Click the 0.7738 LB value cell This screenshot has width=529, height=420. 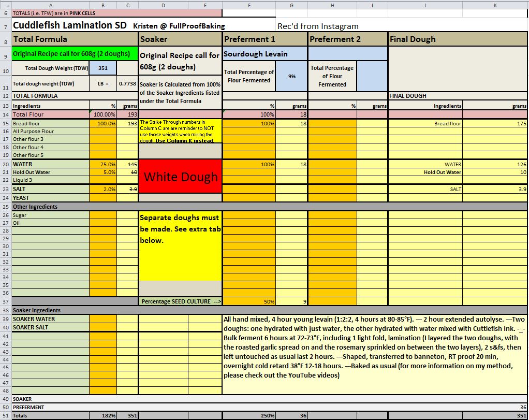127,83
